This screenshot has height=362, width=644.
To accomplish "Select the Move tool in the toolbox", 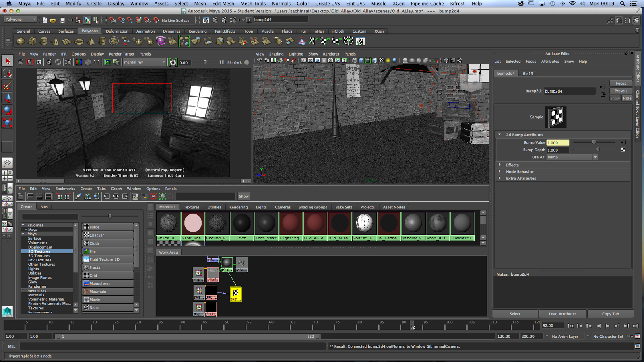I will [x=7, y=98].
